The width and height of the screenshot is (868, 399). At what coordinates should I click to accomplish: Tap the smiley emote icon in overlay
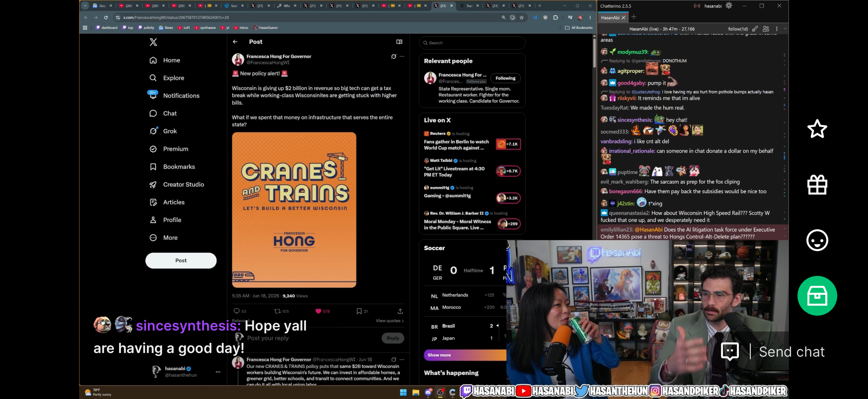pos(817,240)
